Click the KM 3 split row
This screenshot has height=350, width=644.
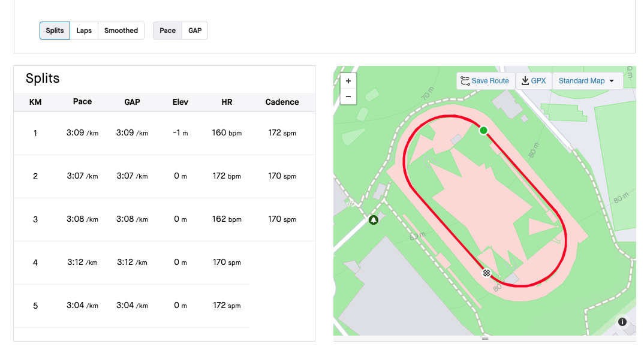[x=164, y=219]
